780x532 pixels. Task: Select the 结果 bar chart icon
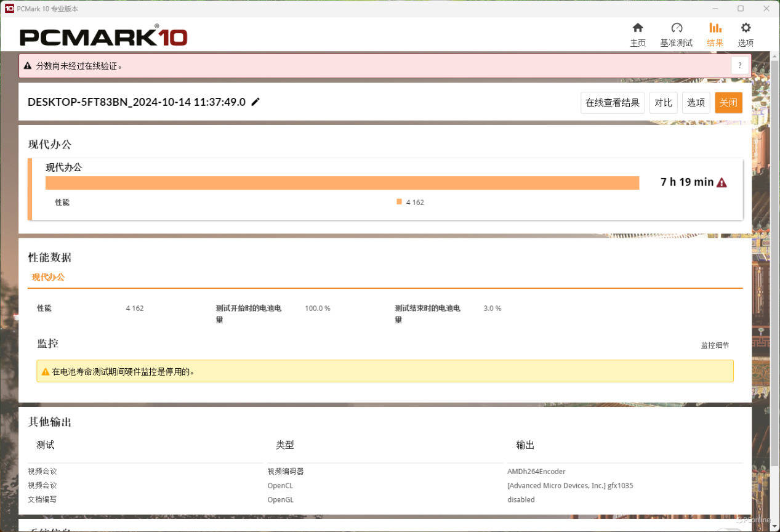pos(715,28)
